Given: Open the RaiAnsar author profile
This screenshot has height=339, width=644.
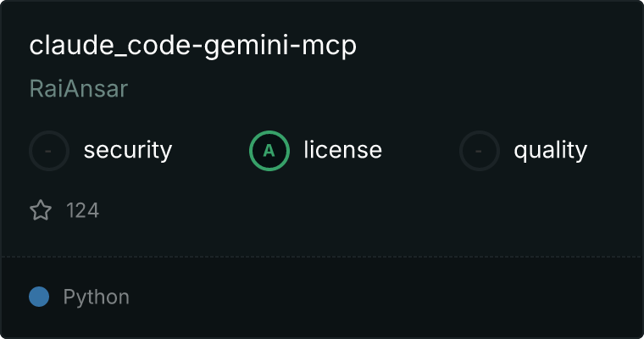Looking at the screenshot, I should [79, 88].
